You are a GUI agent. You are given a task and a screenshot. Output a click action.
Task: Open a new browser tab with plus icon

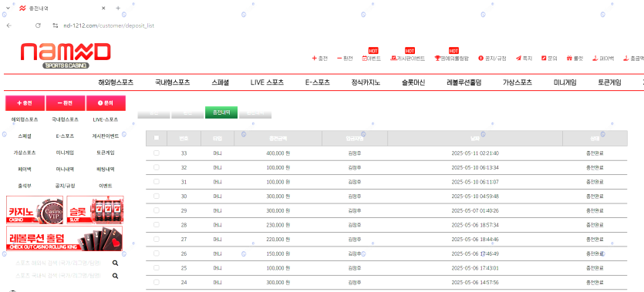[118, 8]
